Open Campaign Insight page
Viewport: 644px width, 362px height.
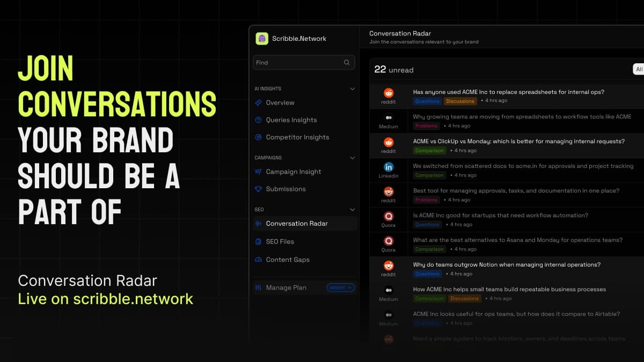(x=304, y=172)
